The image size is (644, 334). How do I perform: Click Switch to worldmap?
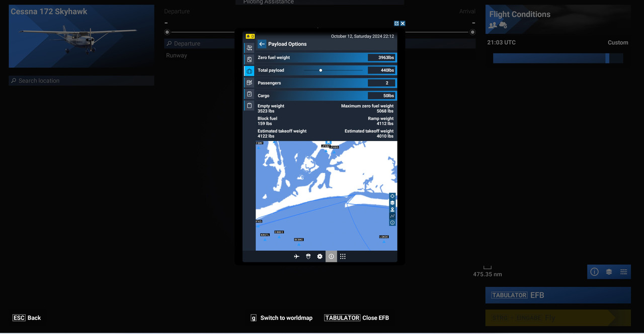(281, 318)
